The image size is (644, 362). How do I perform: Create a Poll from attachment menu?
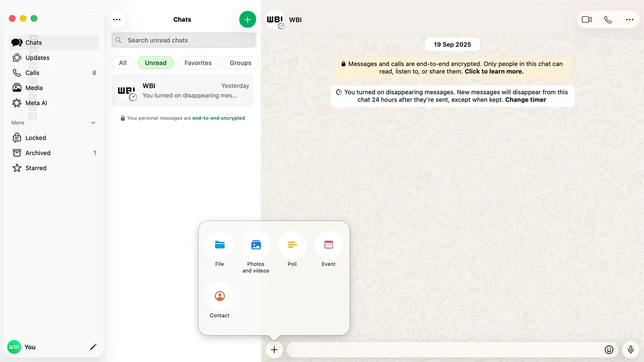coord(292,249)
